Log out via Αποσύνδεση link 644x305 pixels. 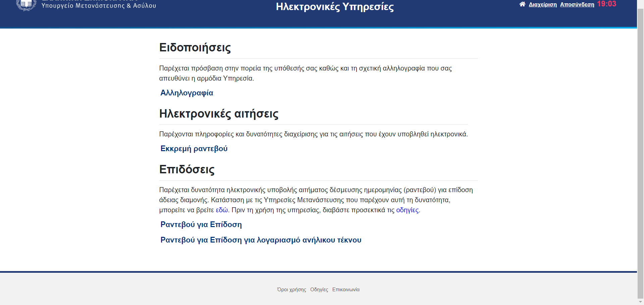click(x=577, y=4)
